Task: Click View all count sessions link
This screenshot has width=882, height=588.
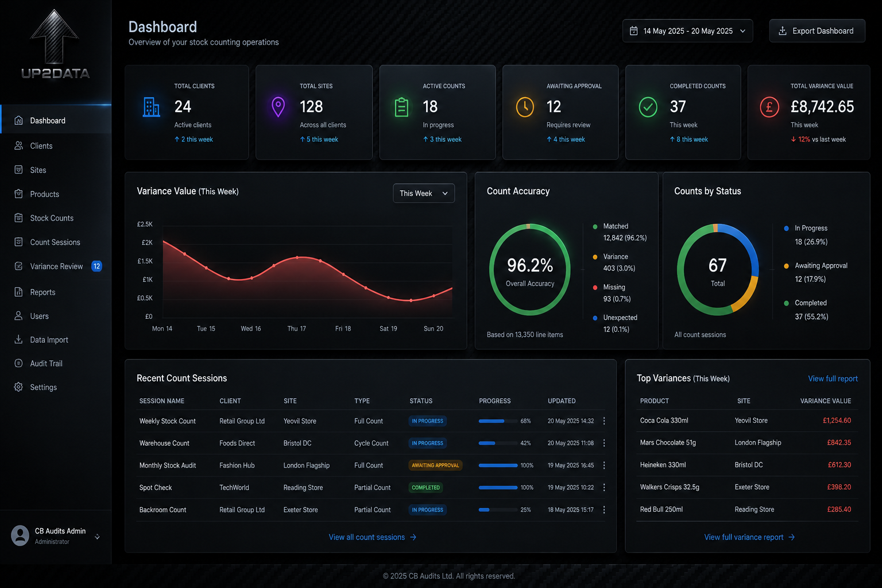Action: pyautogui.click(x=373, y=537)
